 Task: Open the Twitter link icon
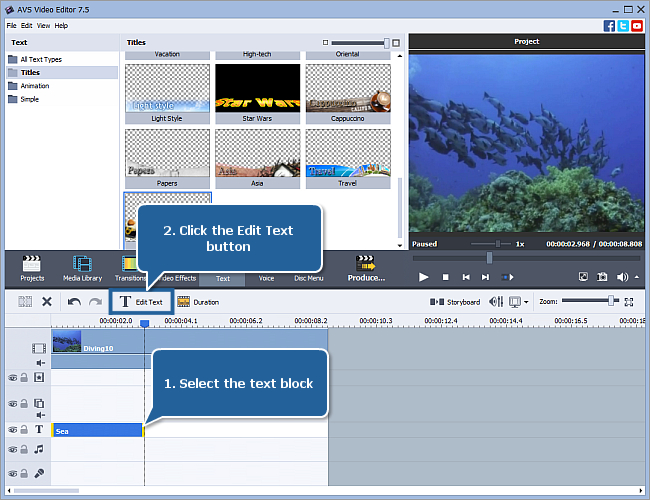point(623,26)
